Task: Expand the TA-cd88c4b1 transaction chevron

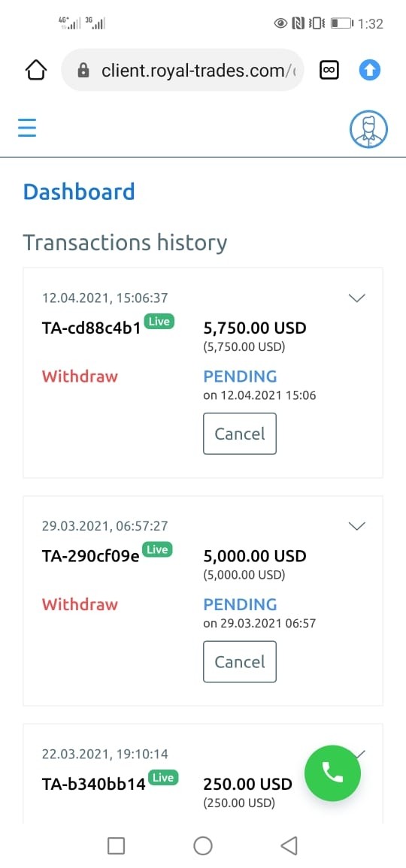Action: coord(356,298)
